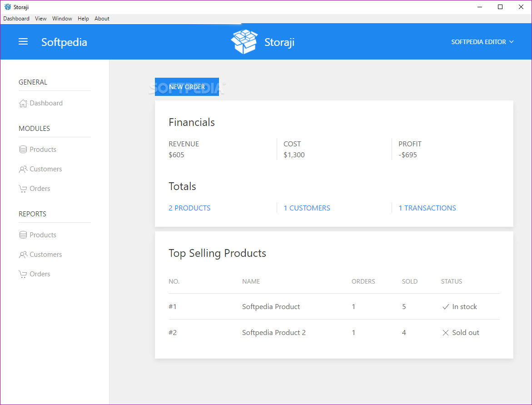Click the Storaji box logo icon

[x=244, y=41]
